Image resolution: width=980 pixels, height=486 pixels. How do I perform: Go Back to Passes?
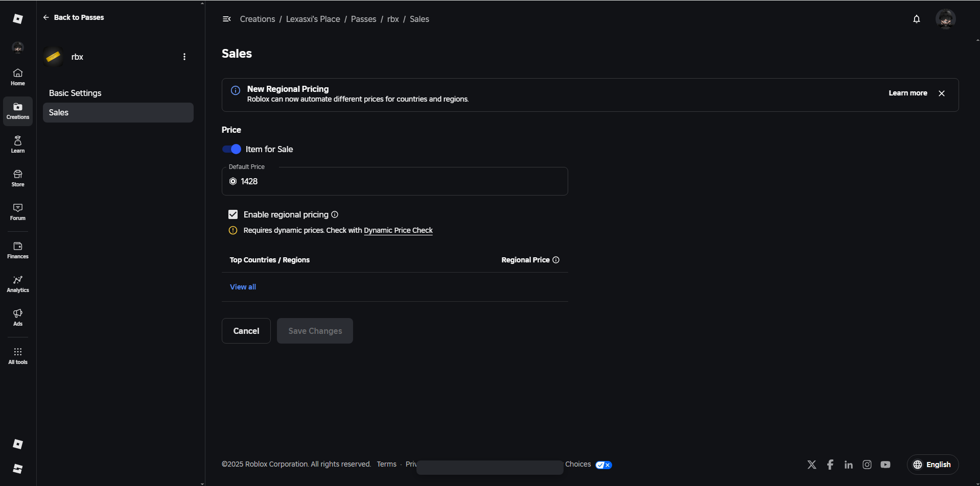coord(74,17)
